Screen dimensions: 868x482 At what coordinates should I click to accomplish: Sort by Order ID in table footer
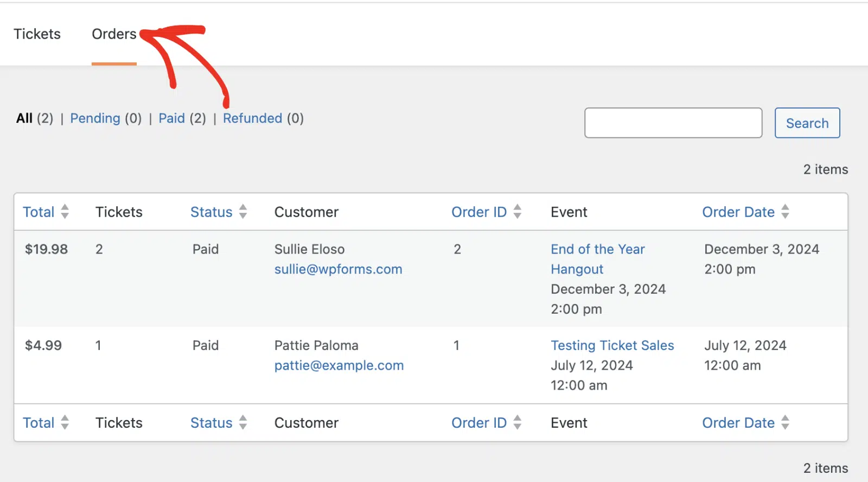coord(479,423)
